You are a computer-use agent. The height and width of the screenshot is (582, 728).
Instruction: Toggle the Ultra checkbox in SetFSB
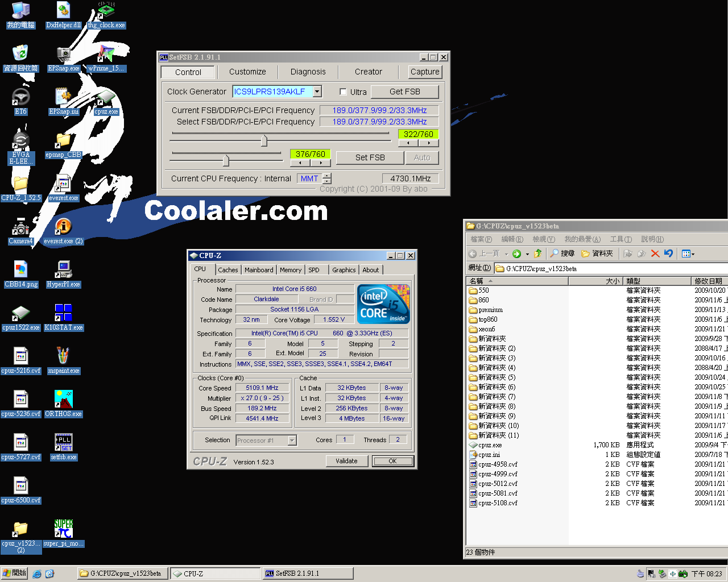click(x=343, y=92)
